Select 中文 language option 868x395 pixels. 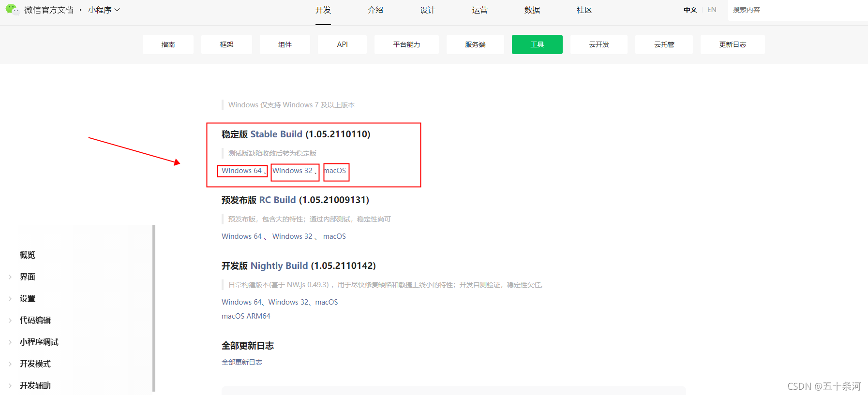click(x=690, y=10)
